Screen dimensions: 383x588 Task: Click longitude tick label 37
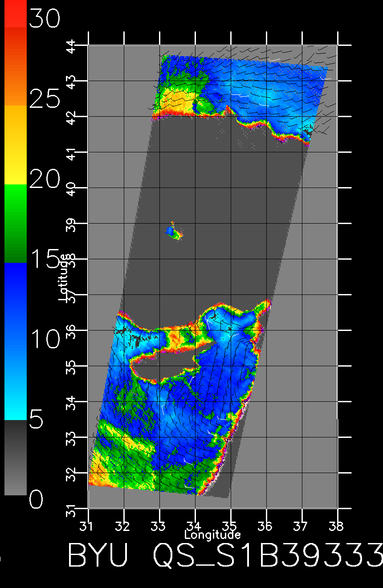click(x=301, y=526)
